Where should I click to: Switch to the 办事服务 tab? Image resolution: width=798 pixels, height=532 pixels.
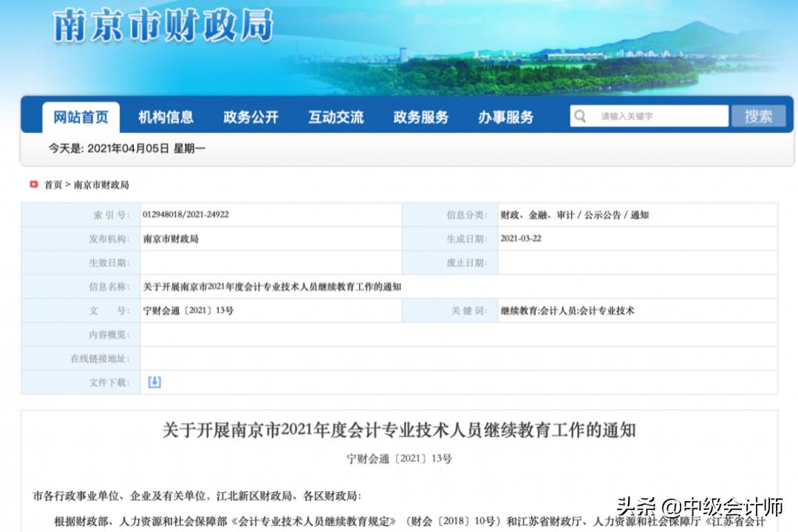pyautogui.click(x=505, y=116)
